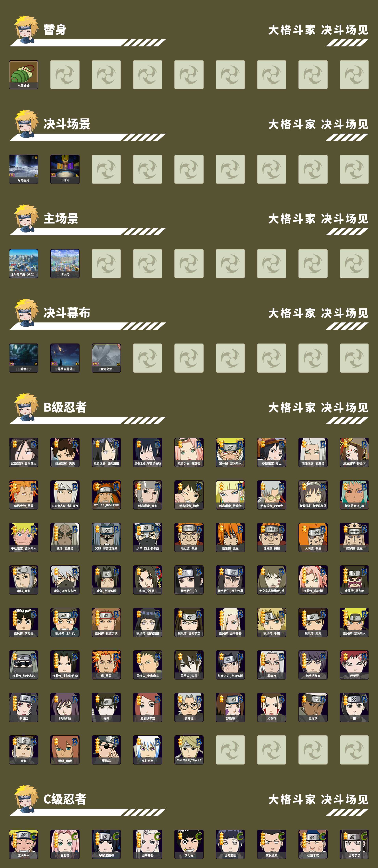Click the 药师兜 ninja with glasses

click(x=189, y=707)
